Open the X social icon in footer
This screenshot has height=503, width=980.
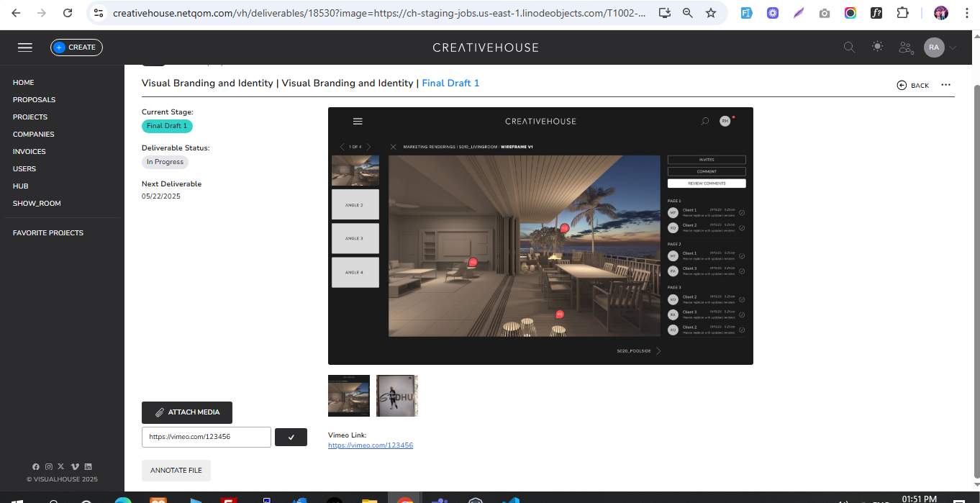pos(61,467)
